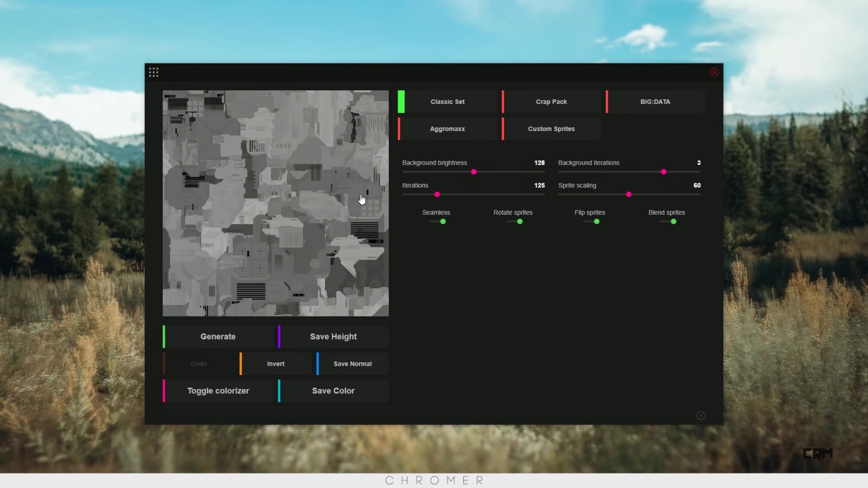
Task: Click Save Height to export heightmap
Action: [x=333, y=336]
